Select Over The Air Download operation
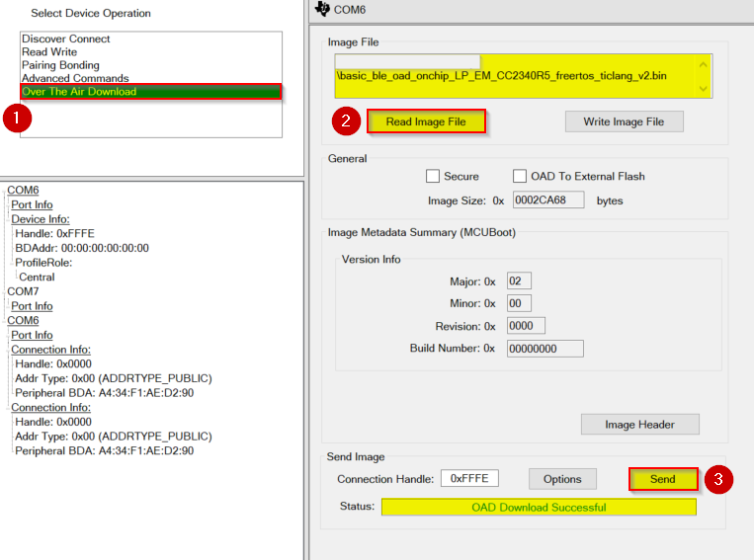Screen dimensions: 754x560 79,92
